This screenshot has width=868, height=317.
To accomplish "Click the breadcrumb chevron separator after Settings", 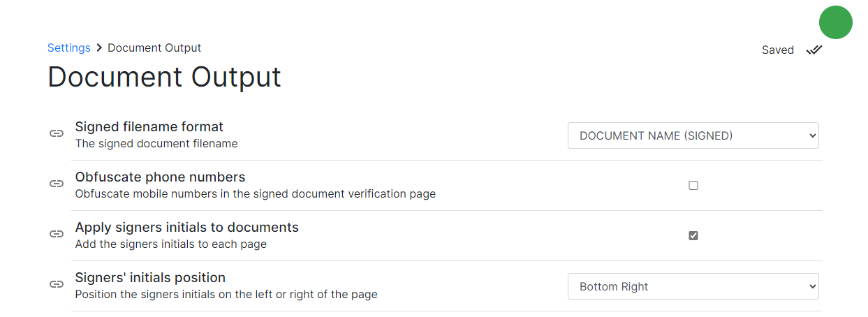I will click(99, 48).
